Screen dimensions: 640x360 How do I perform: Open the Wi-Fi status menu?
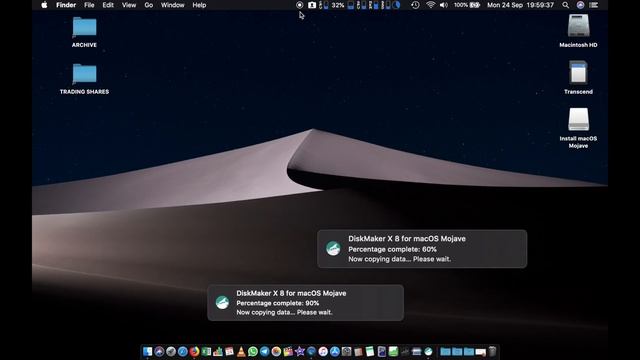[430, 5]
